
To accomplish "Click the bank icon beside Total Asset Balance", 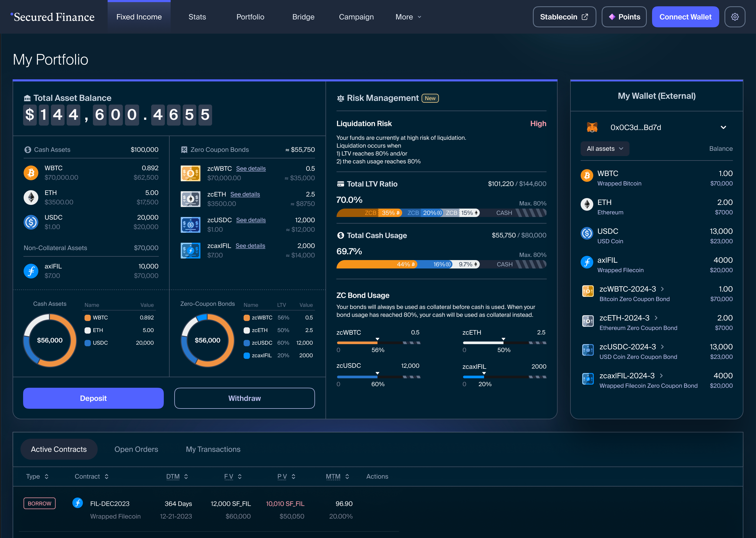I will point(27,98).
